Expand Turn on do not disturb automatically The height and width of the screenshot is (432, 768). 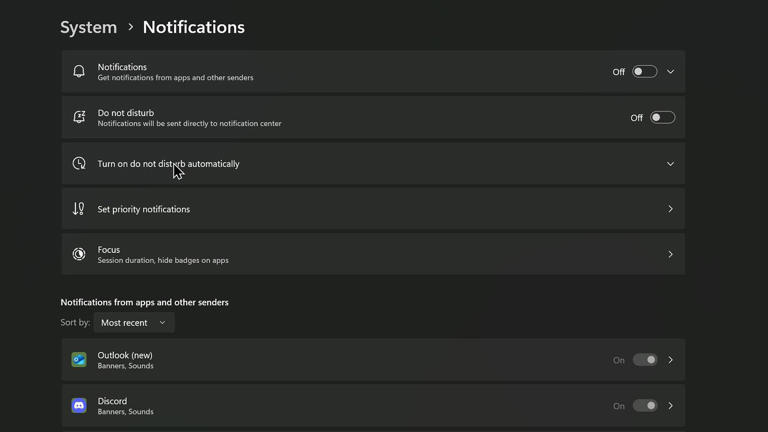671,164
